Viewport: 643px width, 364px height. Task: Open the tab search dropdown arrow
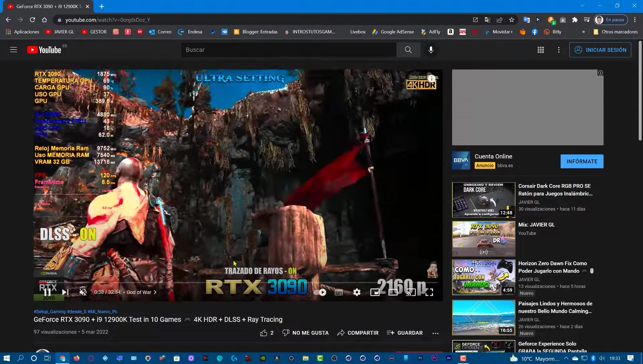583,6
